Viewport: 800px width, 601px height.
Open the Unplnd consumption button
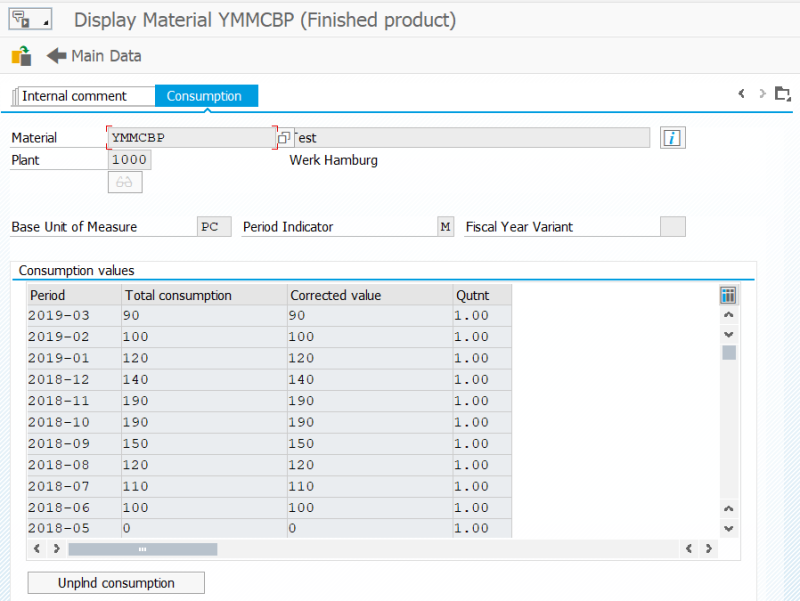click(116, 583)
